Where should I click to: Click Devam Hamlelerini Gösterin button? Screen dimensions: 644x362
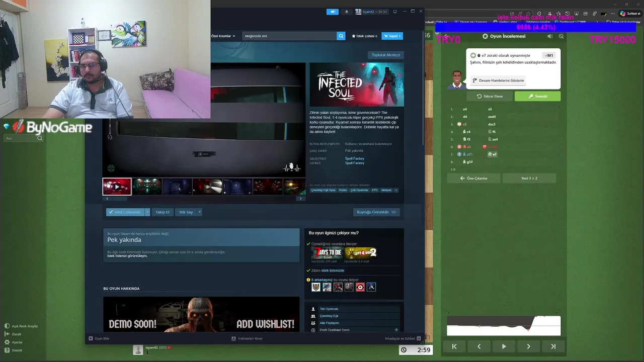498,80
